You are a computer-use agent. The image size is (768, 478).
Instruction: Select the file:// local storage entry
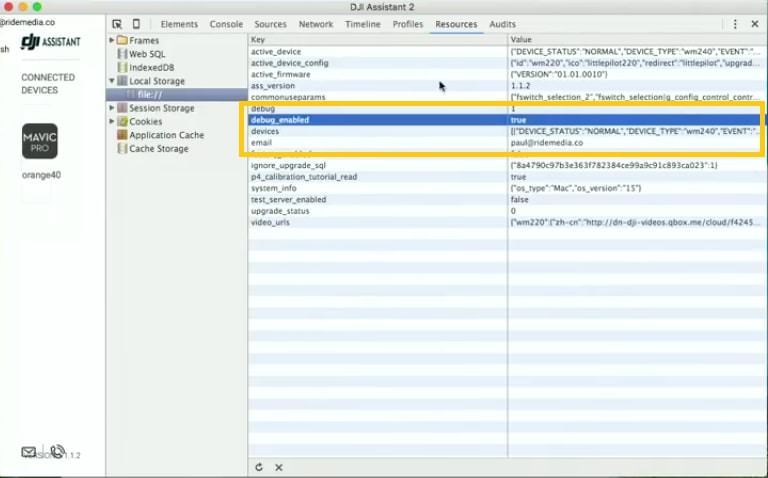151,94
